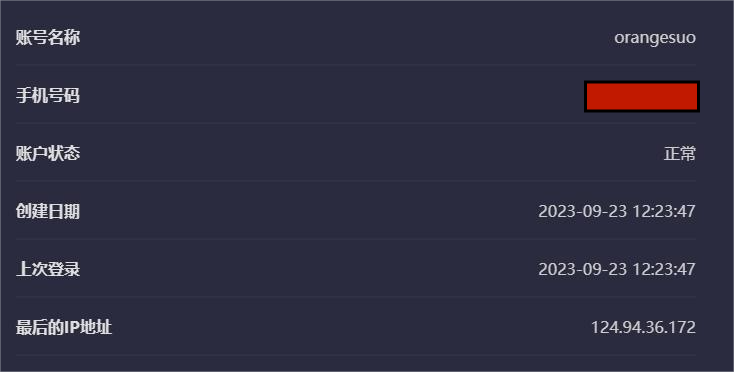Select the last login timestamp value
Image resolution: width=734 pixels, height=372 pixels.
tap(617, 269)
